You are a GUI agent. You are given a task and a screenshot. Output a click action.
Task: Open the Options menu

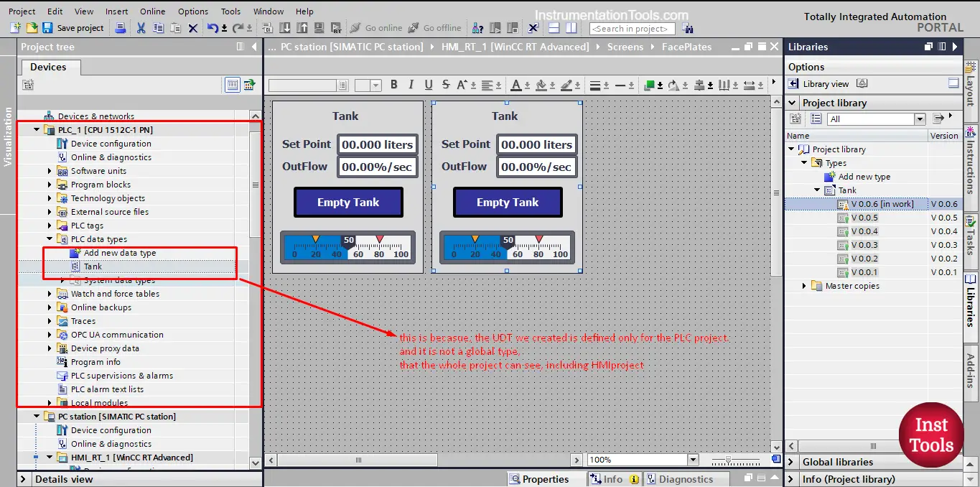pyautogui.click(x=193, y=11)
